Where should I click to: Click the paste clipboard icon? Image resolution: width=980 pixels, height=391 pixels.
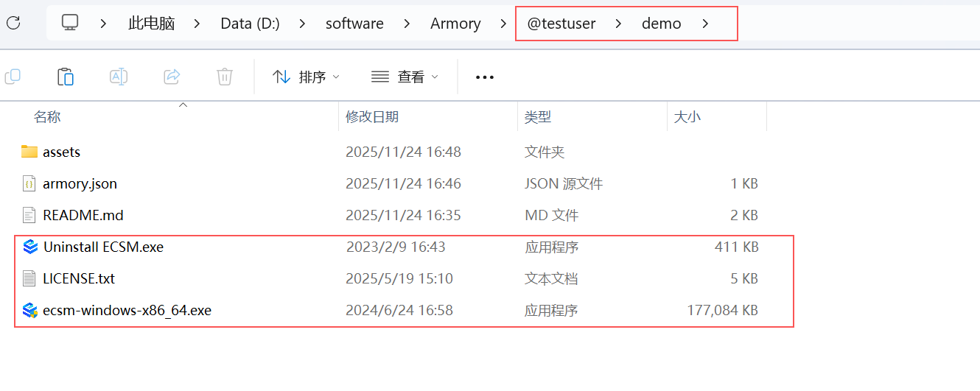click(x=66, y=77)
